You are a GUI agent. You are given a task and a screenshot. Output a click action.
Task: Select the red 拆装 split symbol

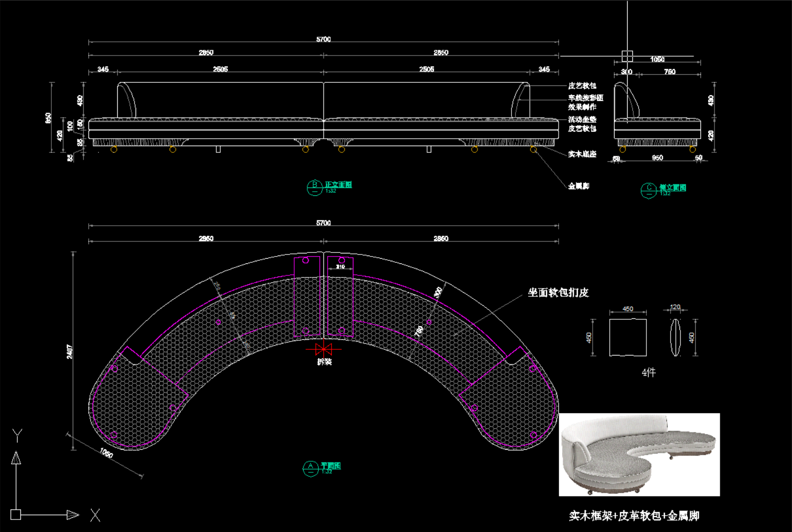coord(324,349)
